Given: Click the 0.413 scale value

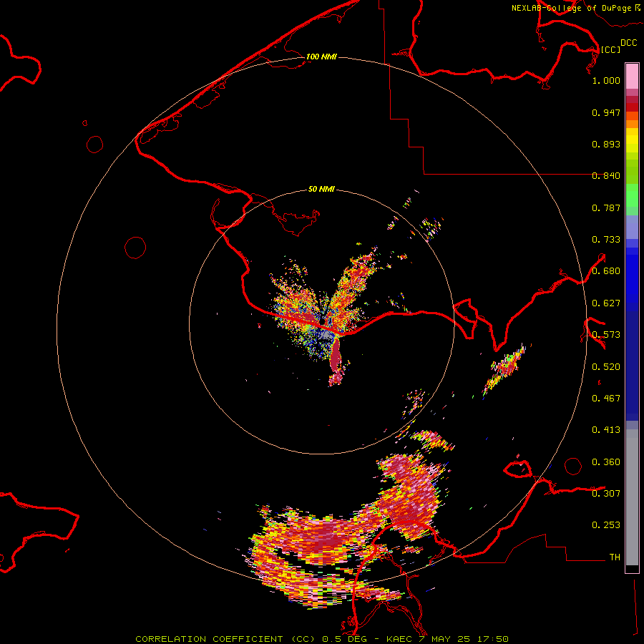Looking at the screenshot, I should (x=606, y=430).
